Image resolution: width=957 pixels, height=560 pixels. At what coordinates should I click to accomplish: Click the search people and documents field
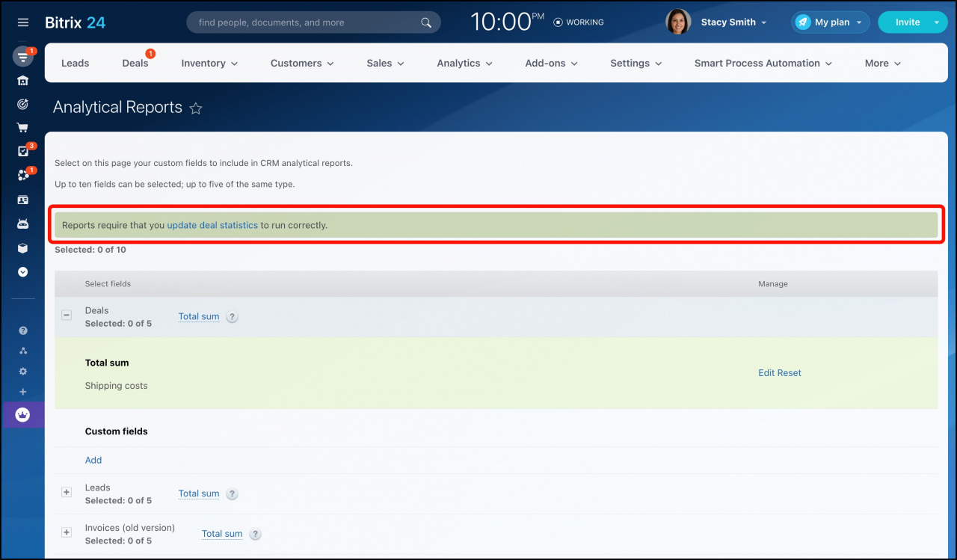pyautogui.click(x=313, y=22)
